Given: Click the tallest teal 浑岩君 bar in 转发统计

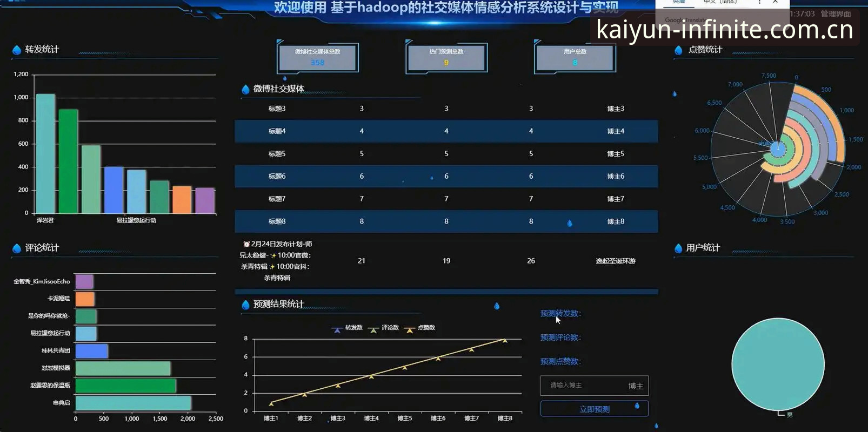Looking at the screenshot, I should tap(45, 154).
